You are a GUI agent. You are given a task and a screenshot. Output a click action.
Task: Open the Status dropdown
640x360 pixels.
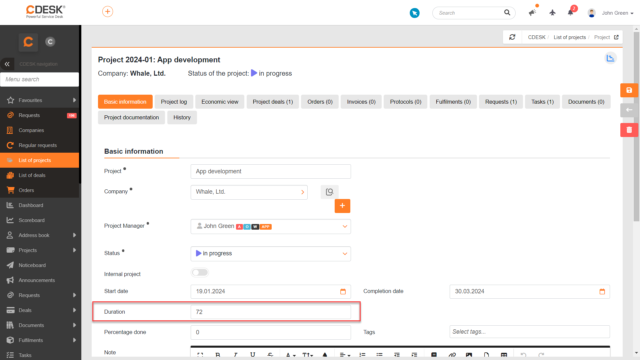click(271, 253)
